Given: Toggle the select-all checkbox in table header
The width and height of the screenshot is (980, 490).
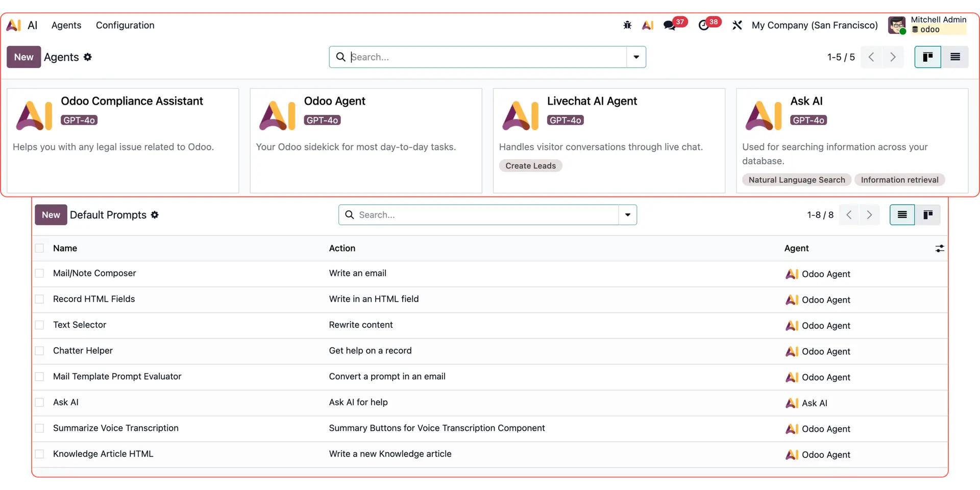Looking at the screenshot, I should tap(40, 249).
